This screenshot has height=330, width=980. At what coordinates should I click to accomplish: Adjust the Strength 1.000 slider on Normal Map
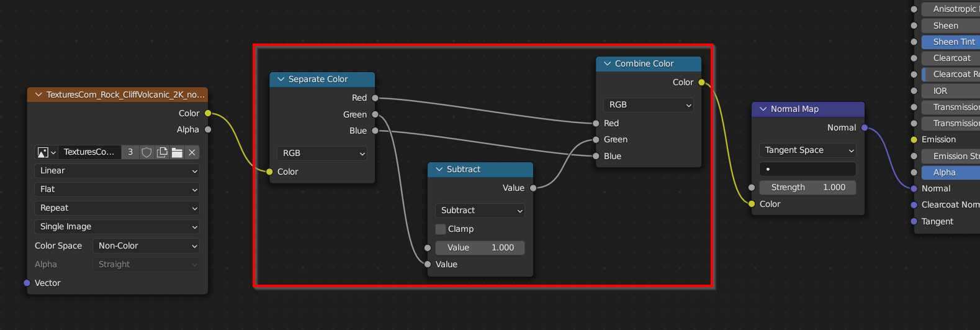point(807,187)
